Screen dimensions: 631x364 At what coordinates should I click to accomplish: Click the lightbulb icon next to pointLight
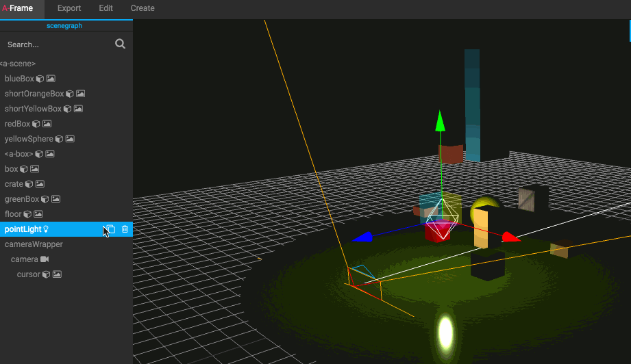(46, 229)
